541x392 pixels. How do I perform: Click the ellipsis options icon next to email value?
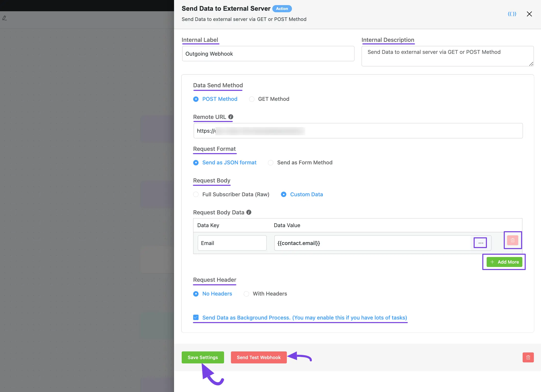481,243
